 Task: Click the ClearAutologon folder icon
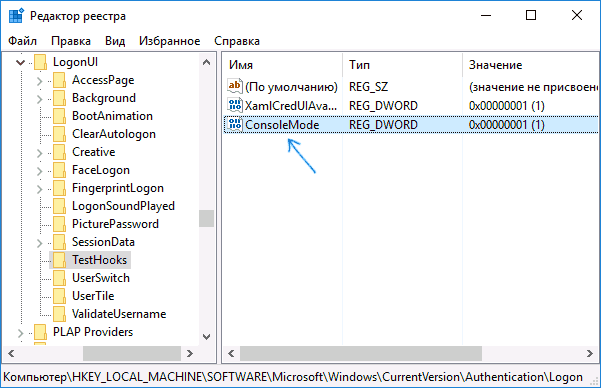59,134
